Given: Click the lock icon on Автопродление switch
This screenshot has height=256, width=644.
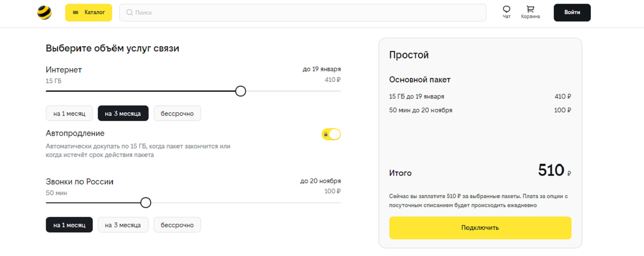Looking at the screenshot, I should (326, 134).
